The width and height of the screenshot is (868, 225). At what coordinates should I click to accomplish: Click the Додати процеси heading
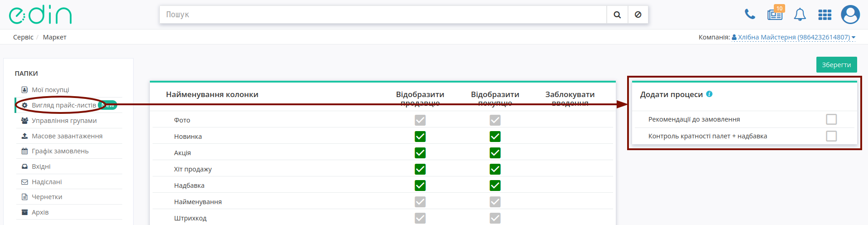671,94
